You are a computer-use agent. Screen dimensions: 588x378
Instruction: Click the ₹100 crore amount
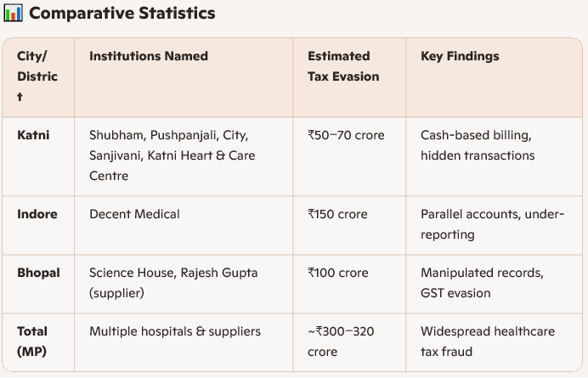[338, 273]
